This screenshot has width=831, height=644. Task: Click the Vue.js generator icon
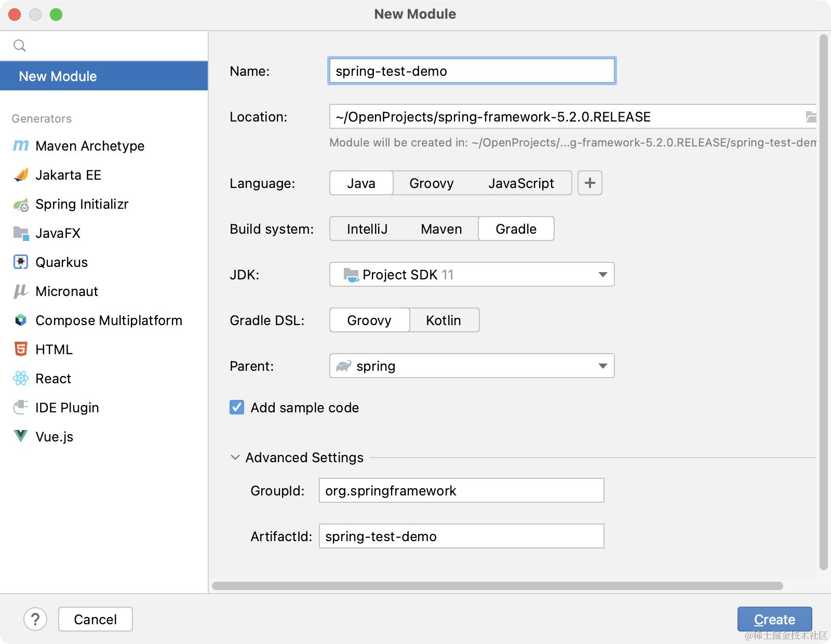coord(21,437)
